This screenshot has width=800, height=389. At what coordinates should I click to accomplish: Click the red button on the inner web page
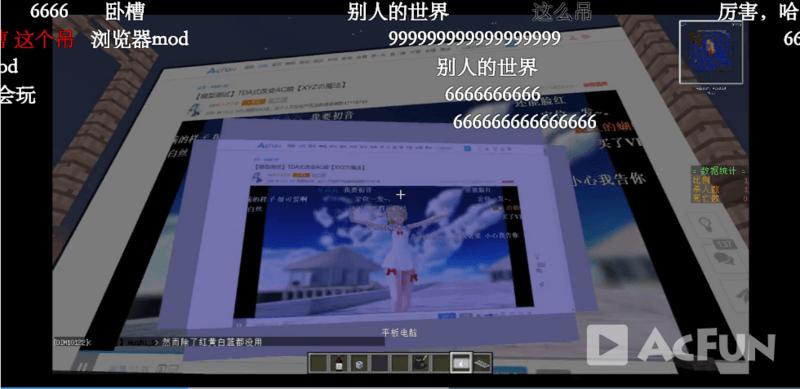(x=507, y=183)
